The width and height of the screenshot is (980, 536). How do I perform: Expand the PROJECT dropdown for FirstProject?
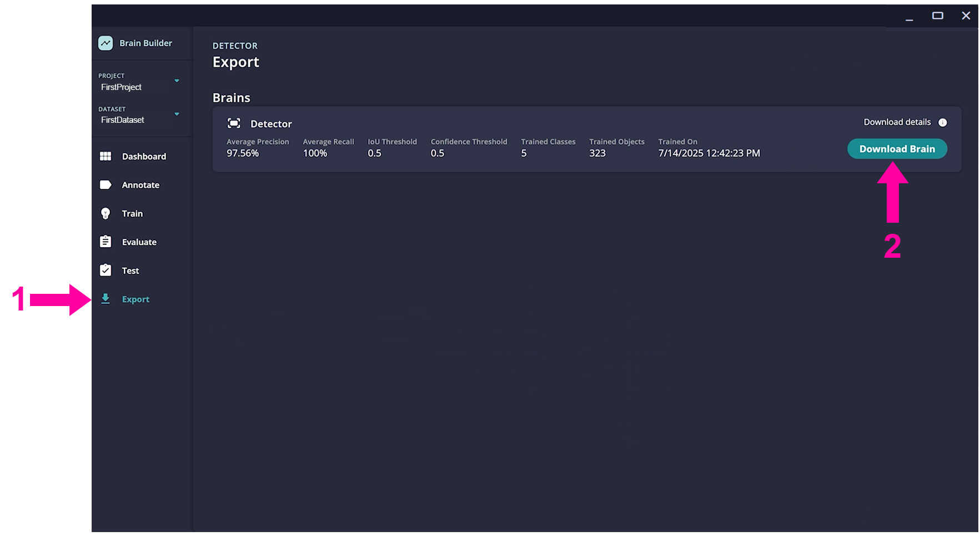click(177, 81)
